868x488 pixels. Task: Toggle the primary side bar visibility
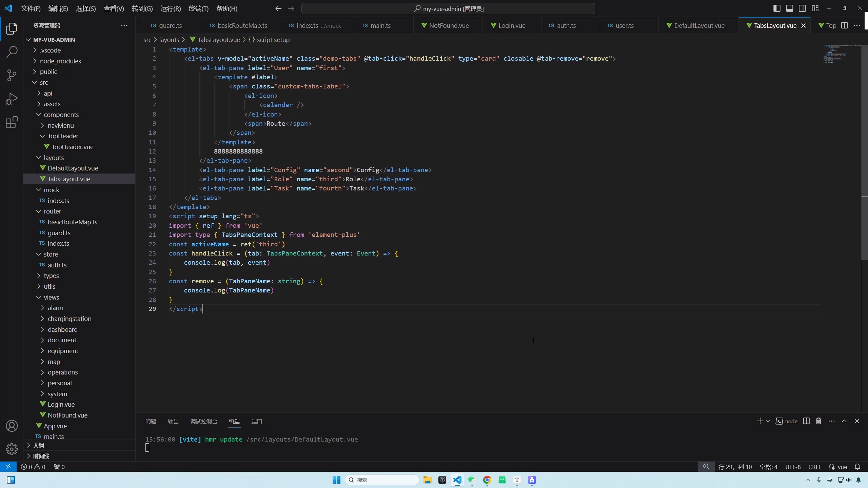(777, 8)
